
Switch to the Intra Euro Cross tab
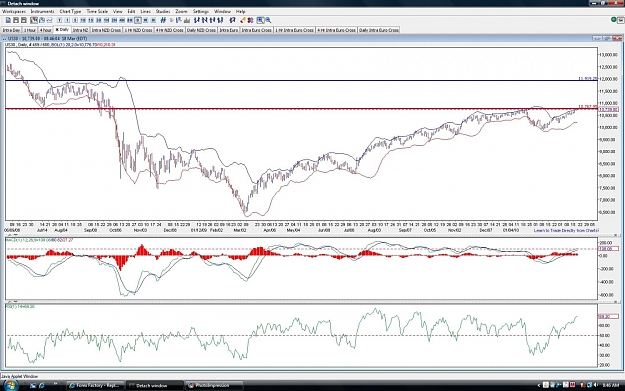point(257,30)
